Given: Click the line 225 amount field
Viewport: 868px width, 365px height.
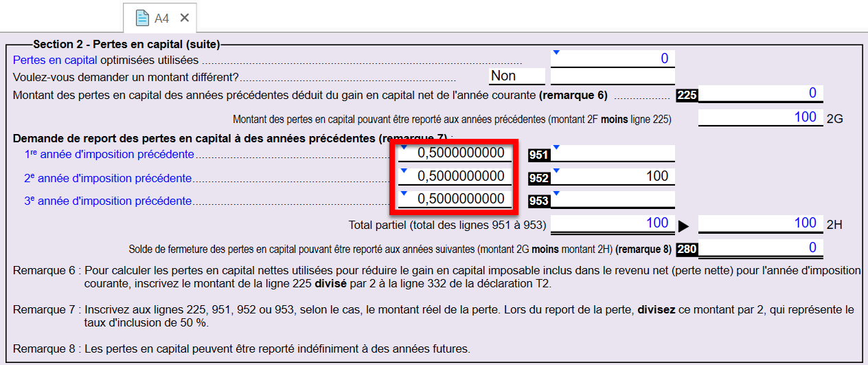Looking at the screenshot, I should [760, 93].
